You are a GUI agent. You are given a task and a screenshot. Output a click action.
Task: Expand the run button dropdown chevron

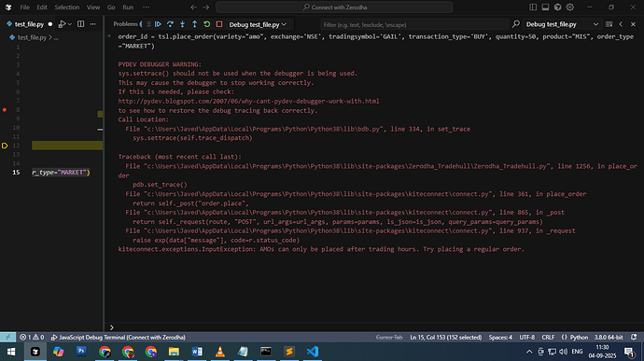[70, 24]
